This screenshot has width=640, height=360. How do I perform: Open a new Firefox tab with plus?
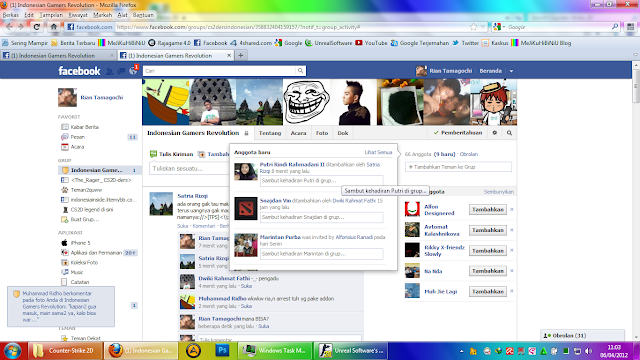pos(240,56)
